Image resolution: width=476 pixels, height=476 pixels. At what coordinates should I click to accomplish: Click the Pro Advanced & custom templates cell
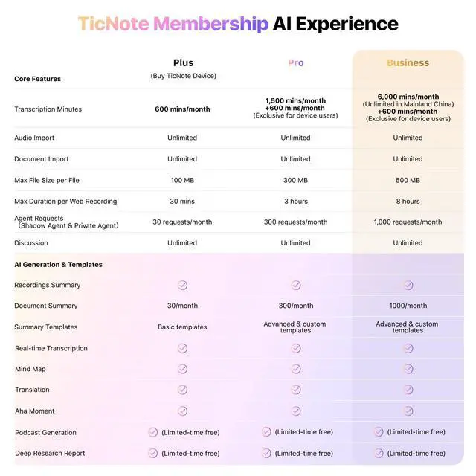pos(295,327)
